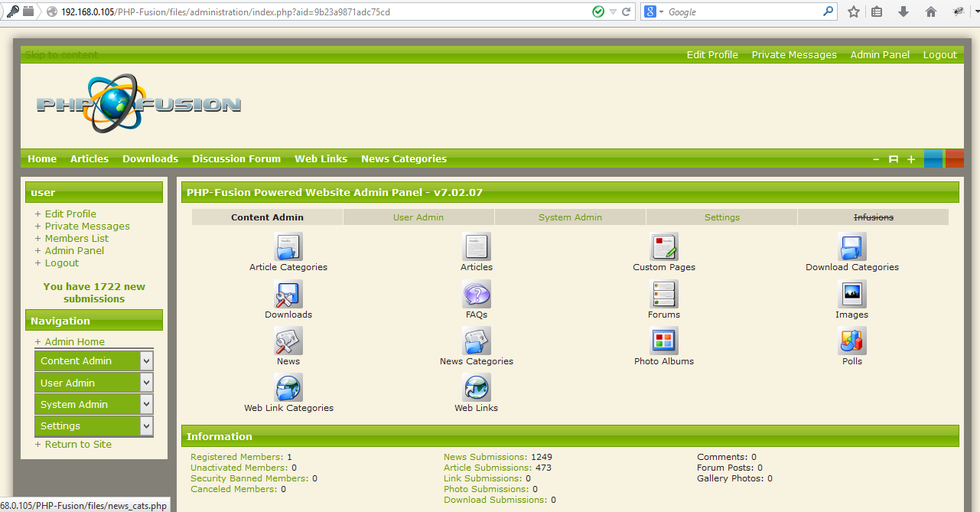
Task: Open Private Messages in the top header
Action: tap(794, 54)
